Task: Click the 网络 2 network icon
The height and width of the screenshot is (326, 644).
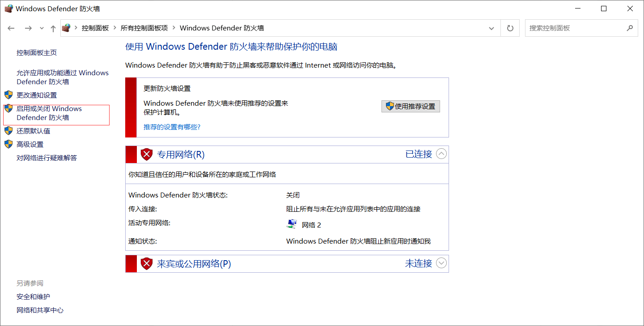Action: pyautogui.click(x=292, y=224)
